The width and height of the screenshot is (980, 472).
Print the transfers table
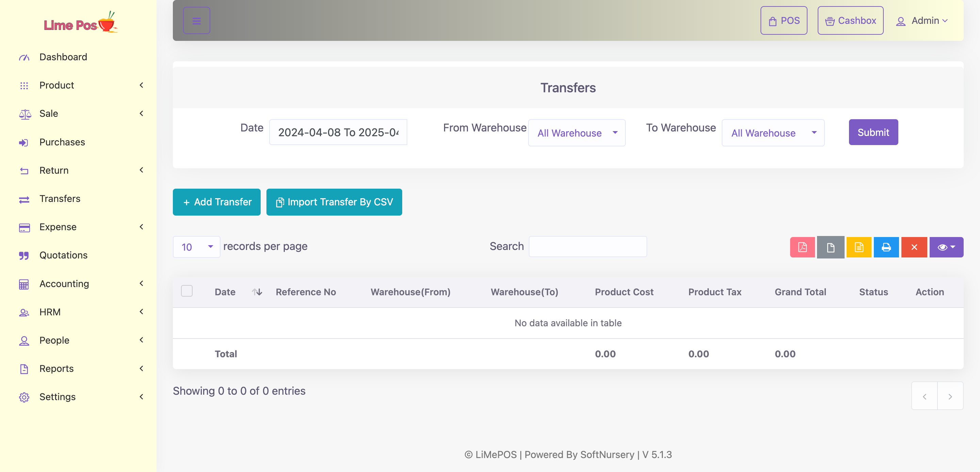click(x=886, y=247)
